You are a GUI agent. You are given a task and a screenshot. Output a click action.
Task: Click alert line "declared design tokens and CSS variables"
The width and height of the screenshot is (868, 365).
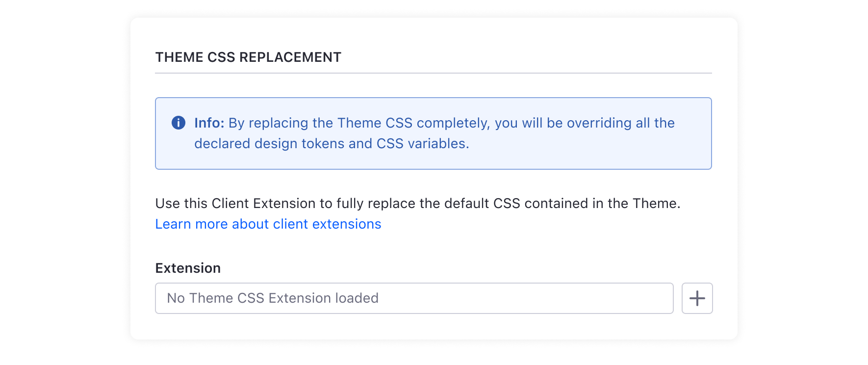[331, 144]
